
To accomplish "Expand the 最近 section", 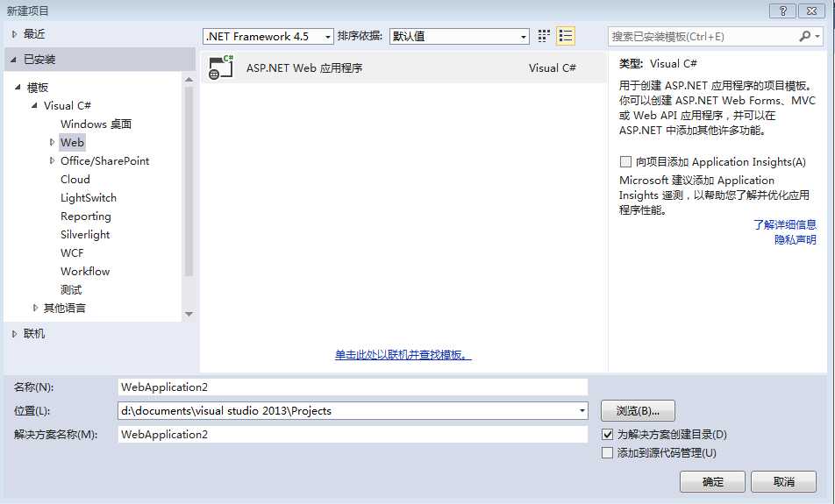I will (14, 34).
